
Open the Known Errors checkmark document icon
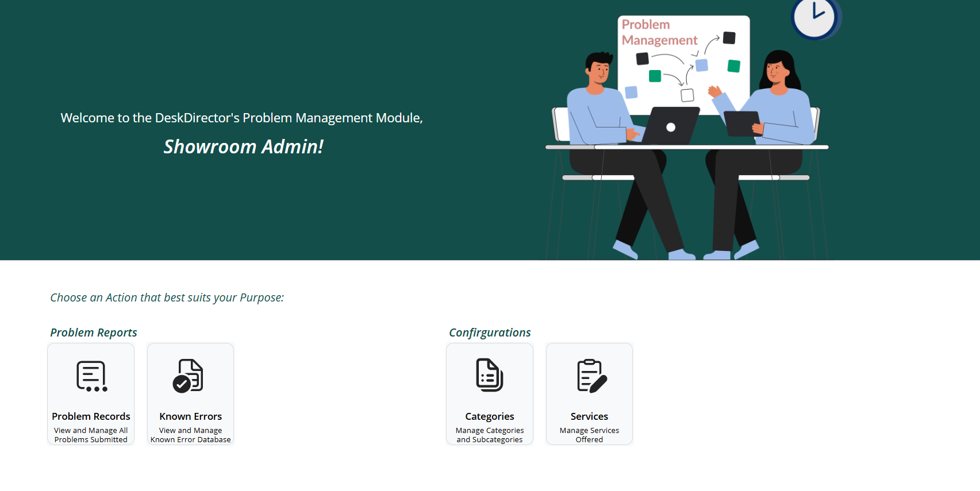[x=189, y=376]
